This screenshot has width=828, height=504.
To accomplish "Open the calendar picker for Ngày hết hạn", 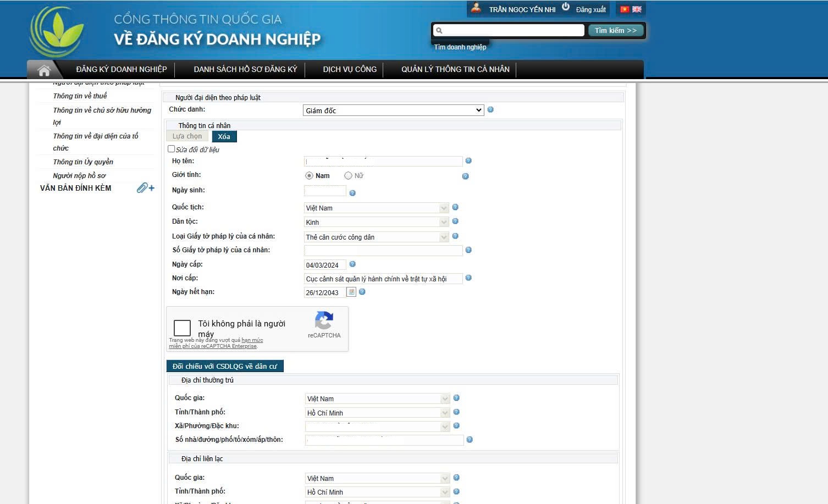I will tap(351, 292).
